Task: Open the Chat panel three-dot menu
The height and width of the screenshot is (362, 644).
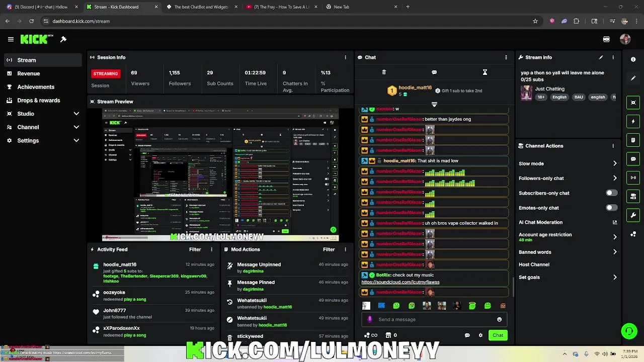Action: 506,57
